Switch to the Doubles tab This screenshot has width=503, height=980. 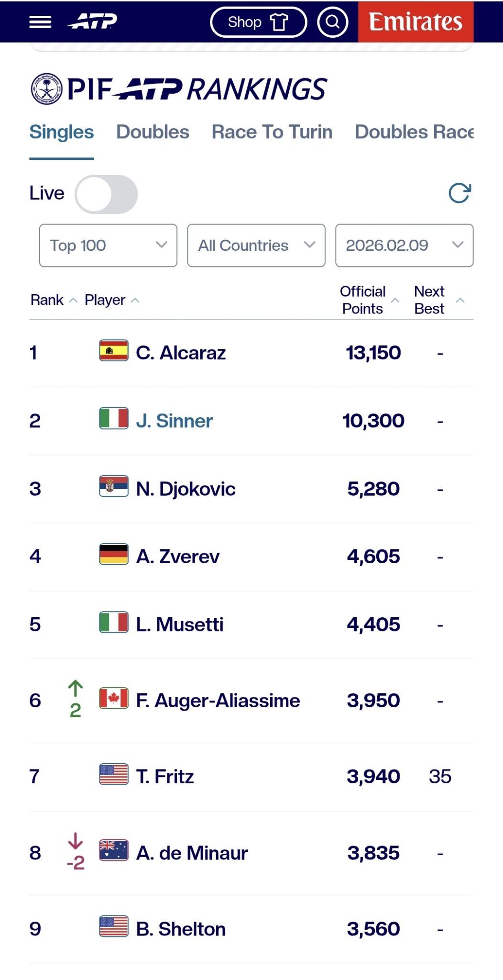tap(153, 132)
